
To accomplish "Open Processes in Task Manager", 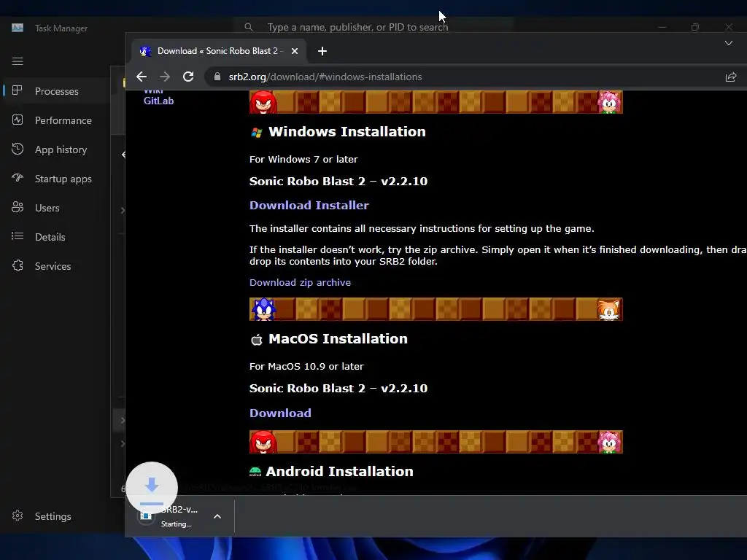I will (55, 91).
